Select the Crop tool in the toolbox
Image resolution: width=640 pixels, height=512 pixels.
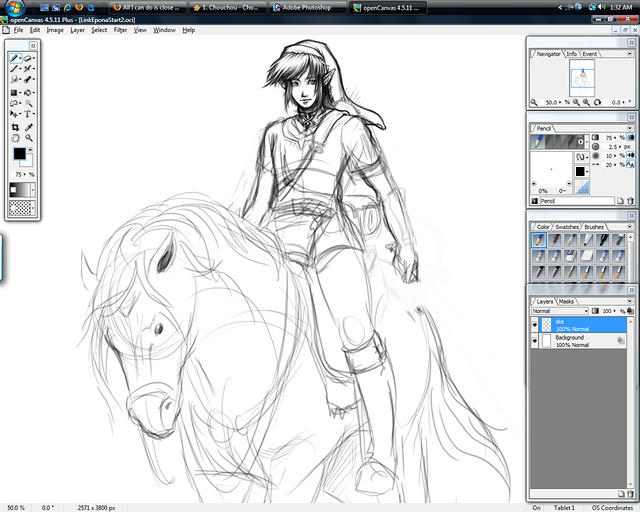15,127
